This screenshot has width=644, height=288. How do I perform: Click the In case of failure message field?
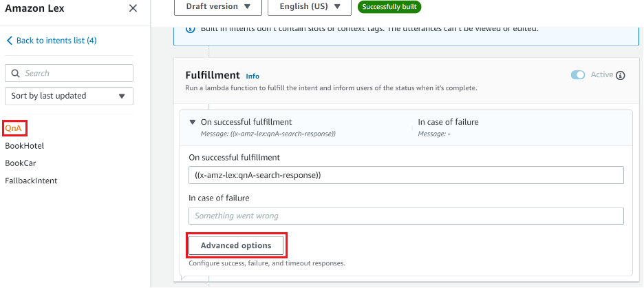click(x=406, y=216)
